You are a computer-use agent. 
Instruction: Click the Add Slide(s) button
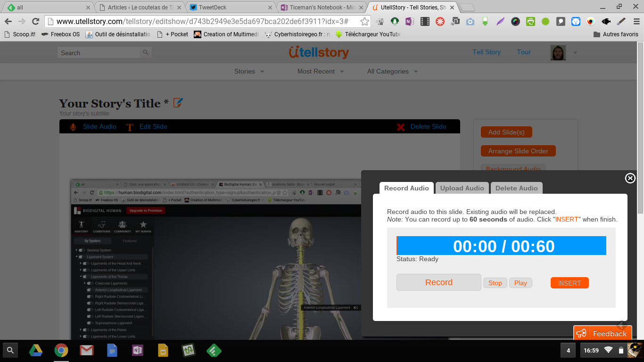[506, 132]
